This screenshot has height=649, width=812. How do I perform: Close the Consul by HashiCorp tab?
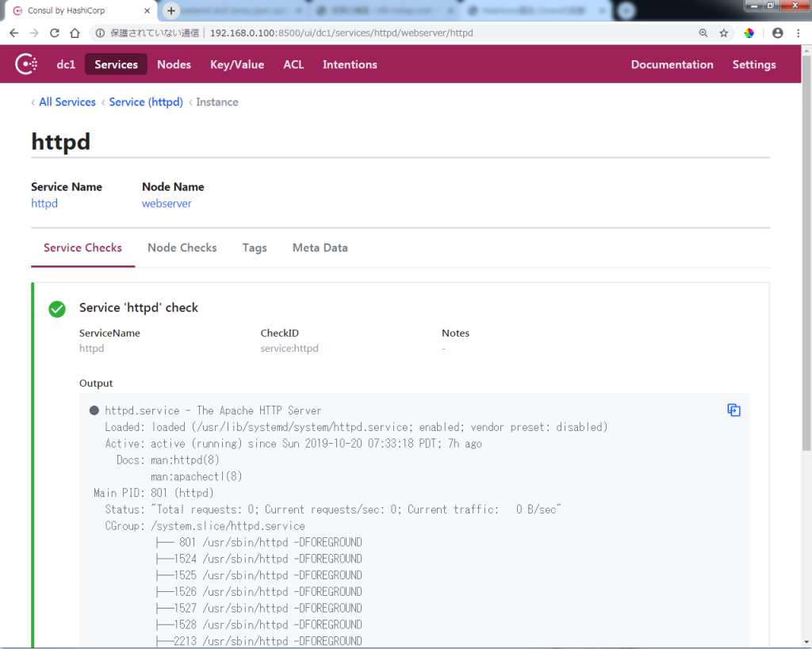click(147, 10)
